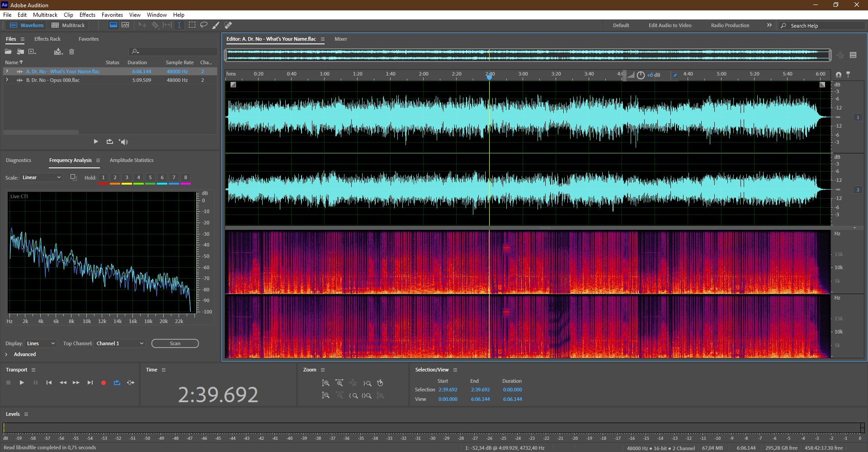The height and width of the screenshot is (452, 868).
Task: Open file with the folder icon in Files panel
Action: (8, 52)
